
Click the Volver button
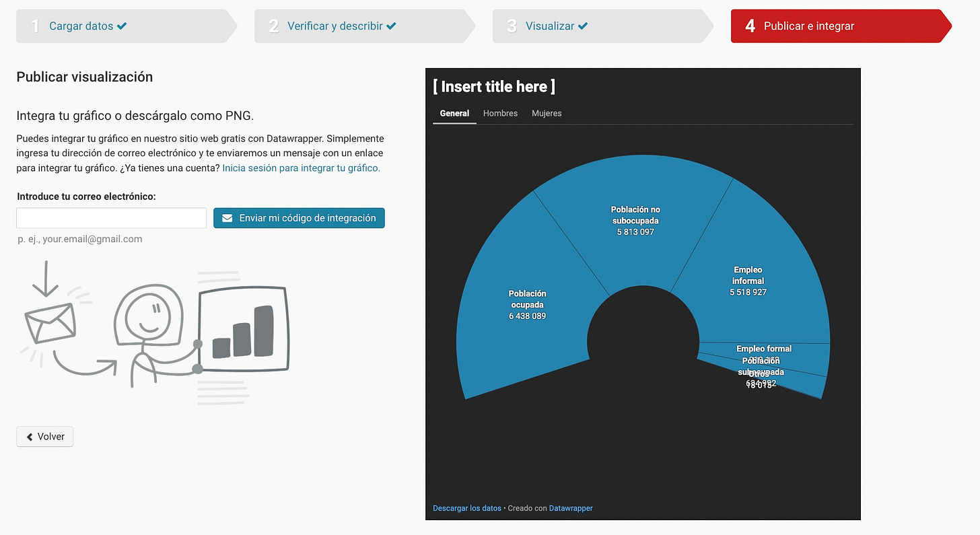point(44,436)
